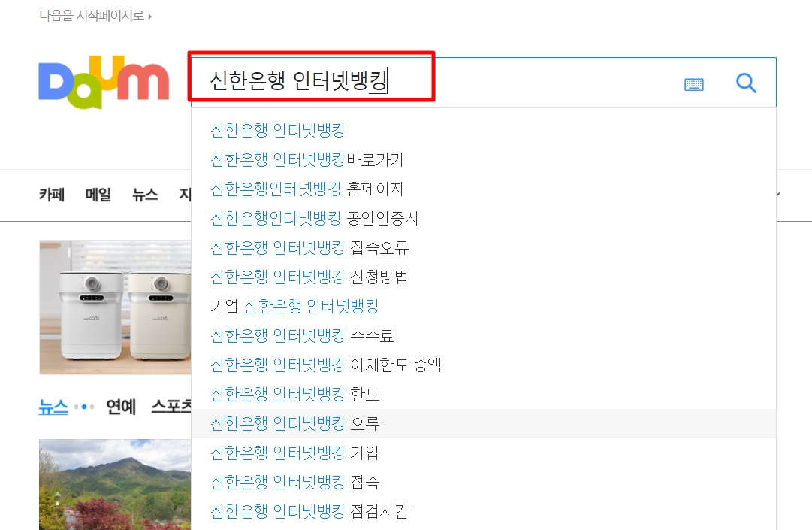Screen dimensions: 812x530
Task: Open the virtual keyboard icon
Action: click(693, 84)
